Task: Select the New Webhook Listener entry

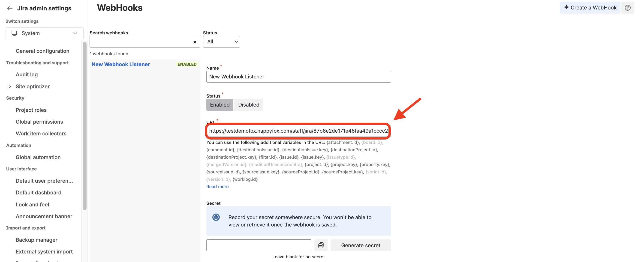Action: (x=120, y=64)
